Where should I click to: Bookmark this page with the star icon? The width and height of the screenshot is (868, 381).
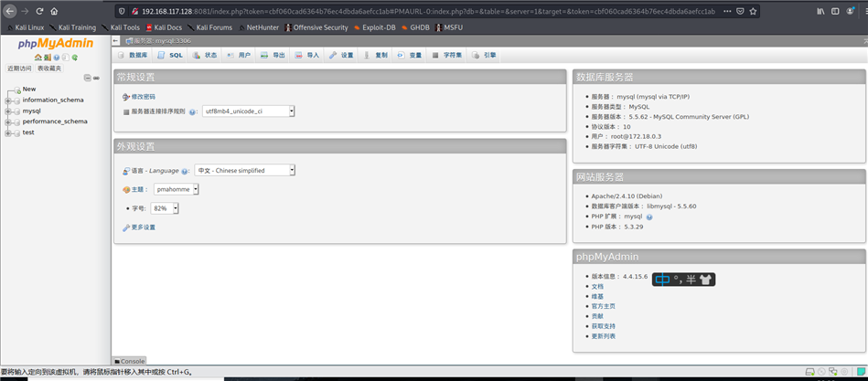click(753, 11)
